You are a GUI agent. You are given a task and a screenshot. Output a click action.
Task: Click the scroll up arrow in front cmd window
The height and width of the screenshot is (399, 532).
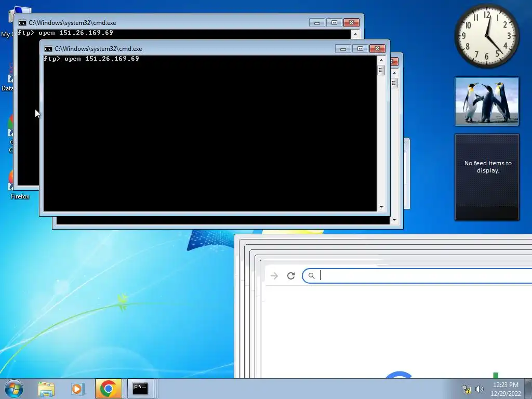click(x=381, y=60)
